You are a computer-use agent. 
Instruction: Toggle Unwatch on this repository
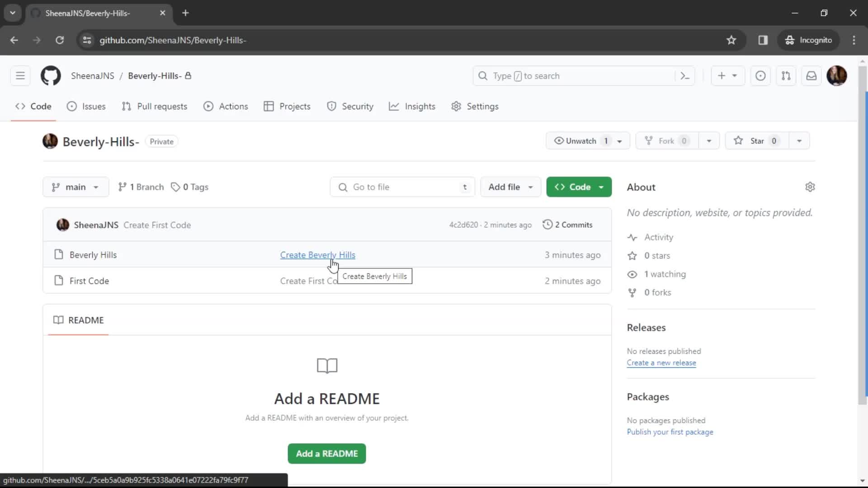(580, 141)
